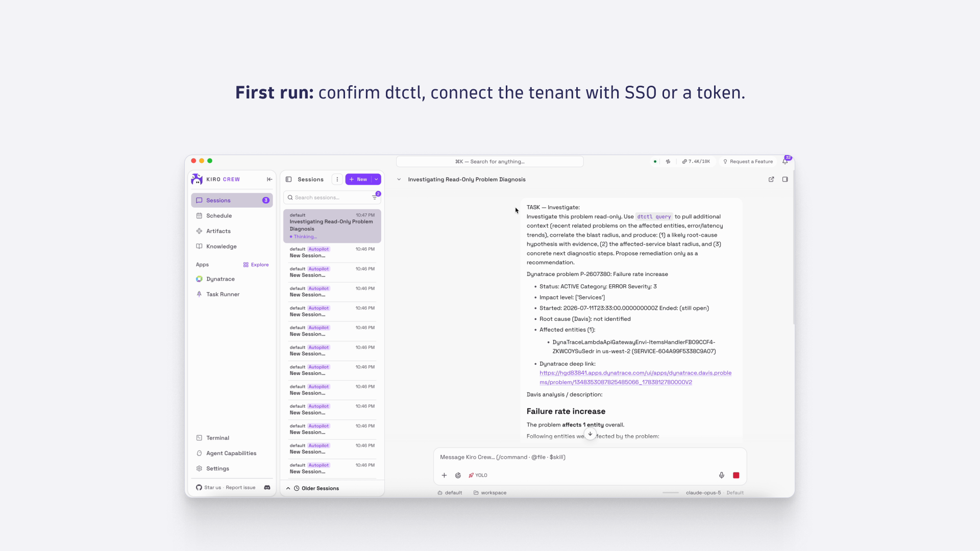Screen dimensions: 980x551
Task: Stop the running response
Action: pyautogui.click(x=736, y=475)
